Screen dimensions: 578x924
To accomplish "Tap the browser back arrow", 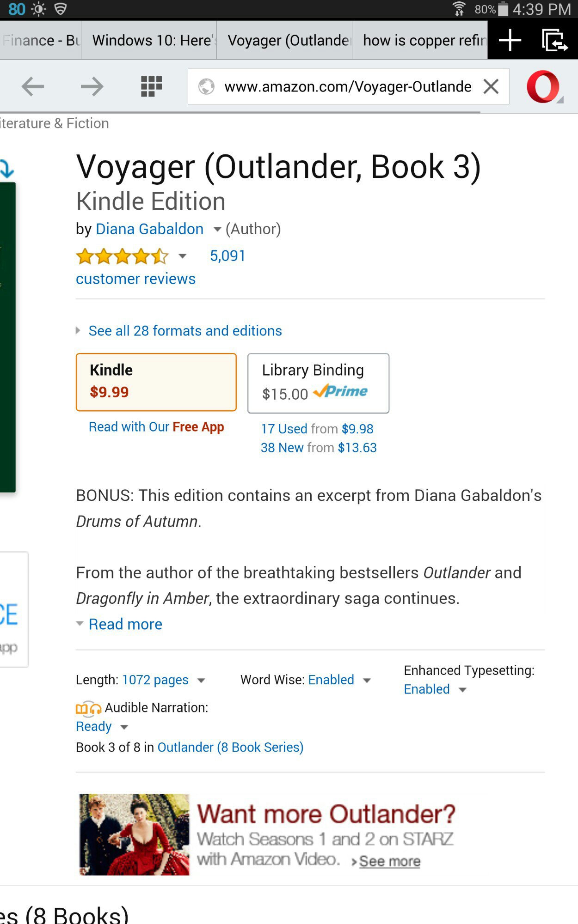I will click(33, 86).
